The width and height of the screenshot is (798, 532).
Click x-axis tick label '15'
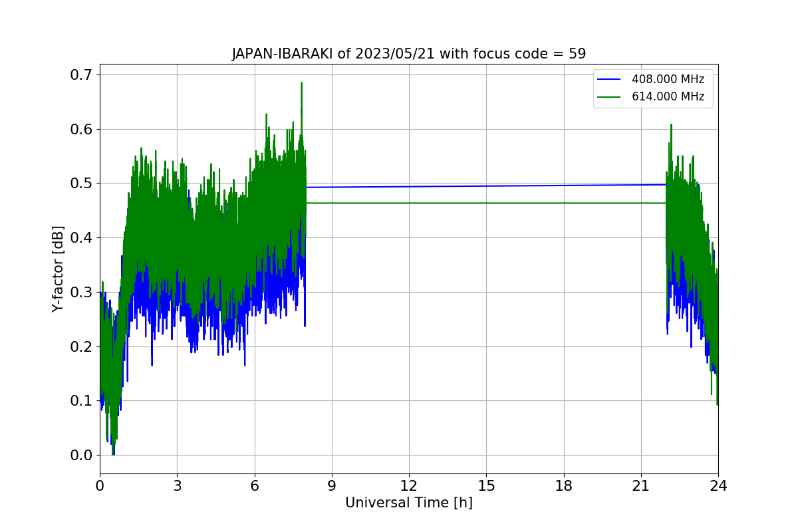(x=486, y=485)
